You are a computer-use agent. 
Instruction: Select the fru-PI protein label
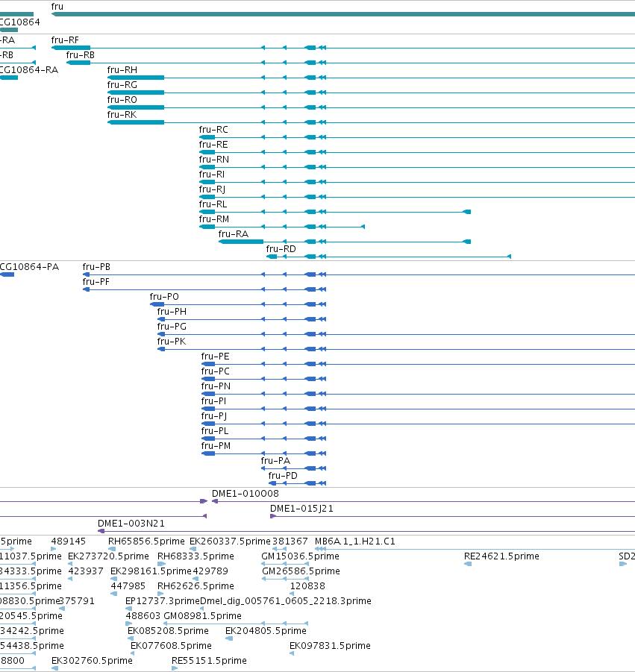(213, 401)
